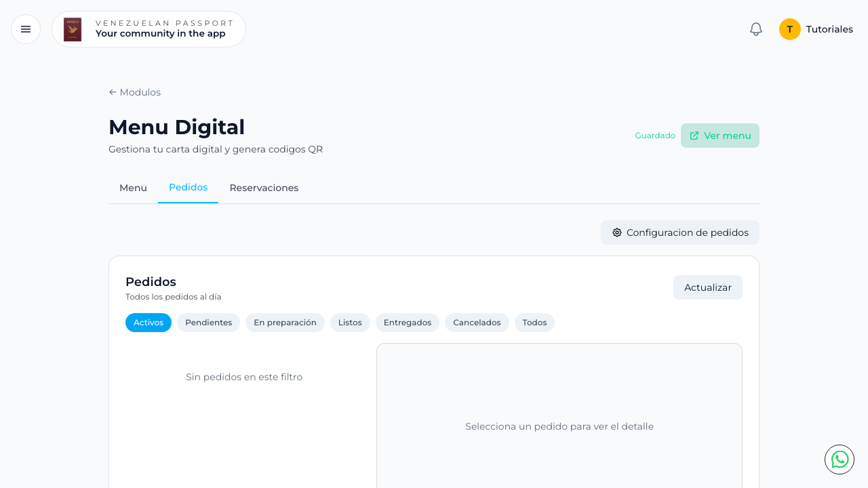Filter orders by Pendientes
This screenshot has height=488, width=868.
[208, 323]
